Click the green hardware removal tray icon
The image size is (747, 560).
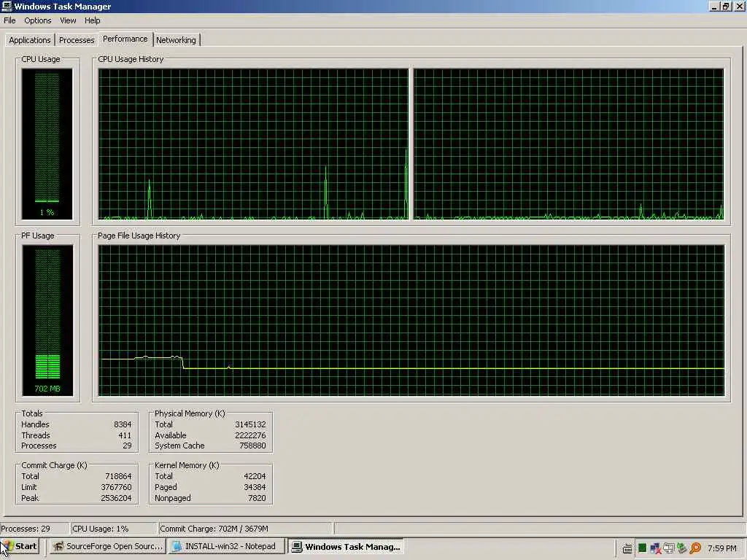point(682,548)
